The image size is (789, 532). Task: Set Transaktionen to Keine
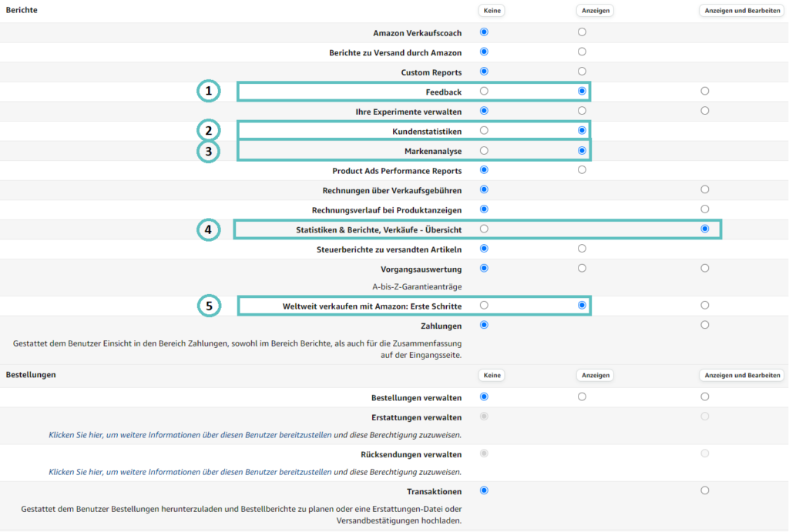pyautogui.click(x=484, y=490)
